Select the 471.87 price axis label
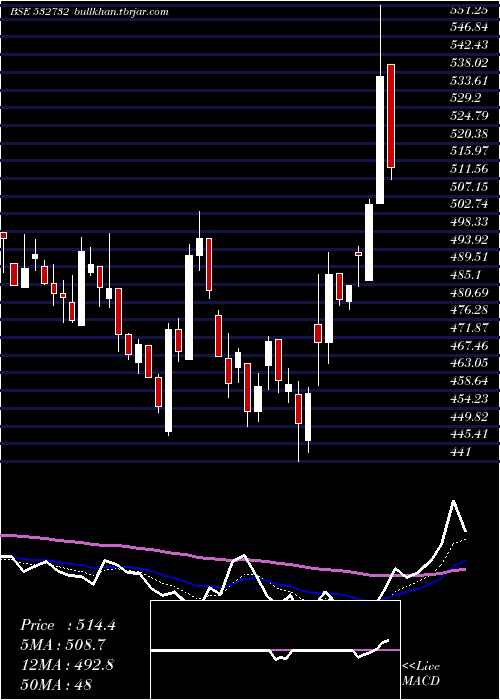This screenshot has width=500, height=700. coord(469,328)
